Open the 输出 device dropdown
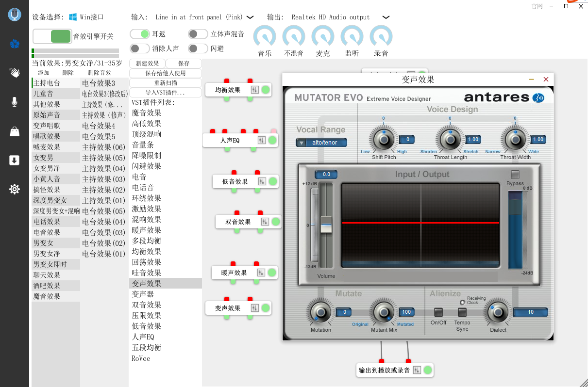The height and width of the screenshot is (387, 588). 386,17
